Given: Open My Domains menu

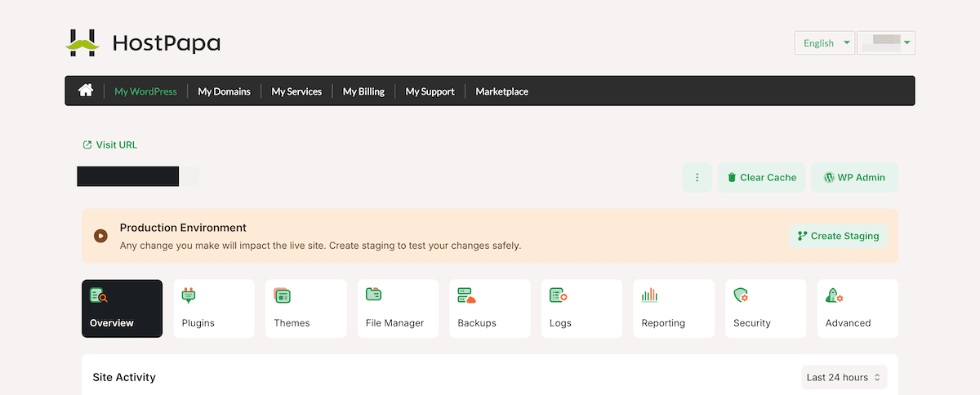Looking at the screenshot, I should pyautogui.click(x=224, y=91).
